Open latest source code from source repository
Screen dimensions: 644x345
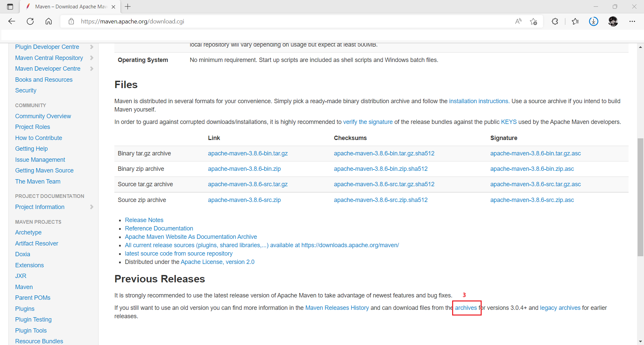178,254
